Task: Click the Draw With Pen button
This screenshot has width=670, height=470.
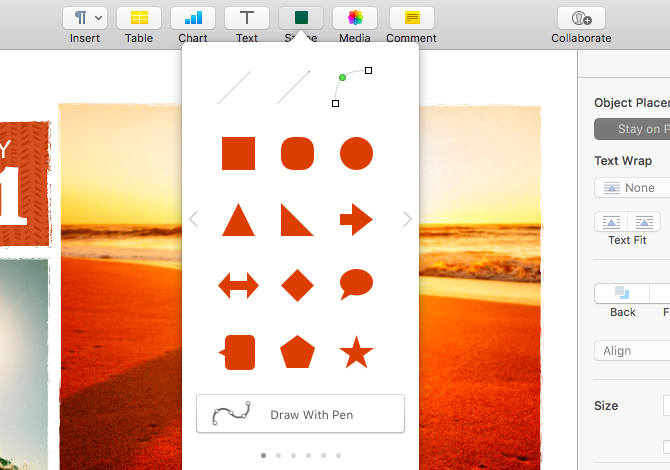Action: [300, 414]
